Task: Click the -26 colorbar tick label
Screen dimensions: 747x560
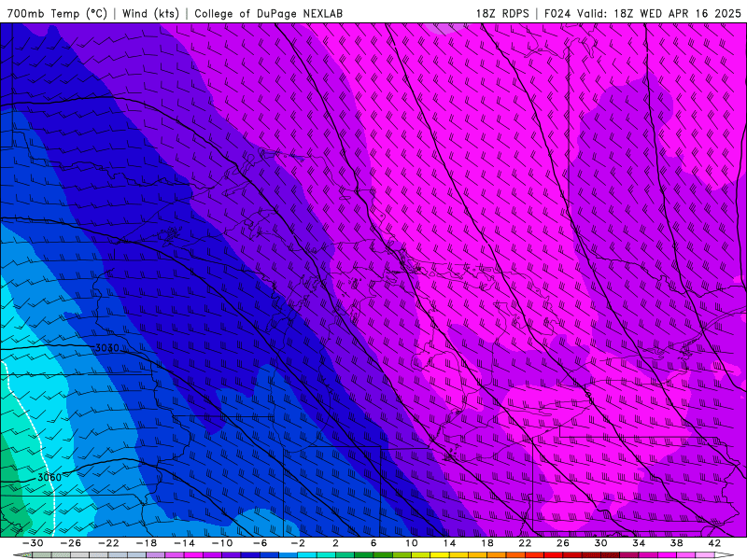Action: click(71, 543)
